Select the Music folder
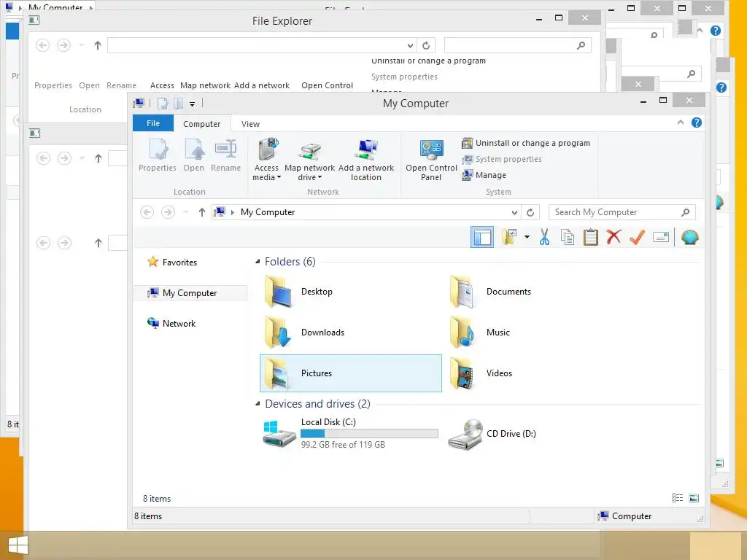This screenshot has height=560, width=747. click(x=536, y=332)
